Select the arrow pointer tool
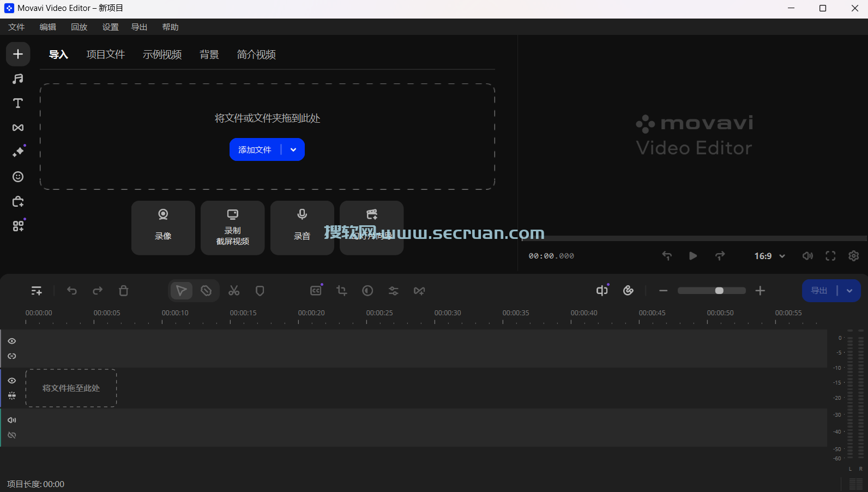Image resolution: width=868 pixels, height=492 pixels. pyautogui.click(x=181, y=291)
